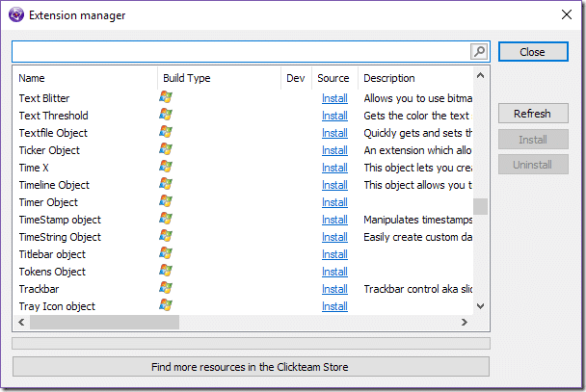Click Install link for Trackbar

pos(334,289)
